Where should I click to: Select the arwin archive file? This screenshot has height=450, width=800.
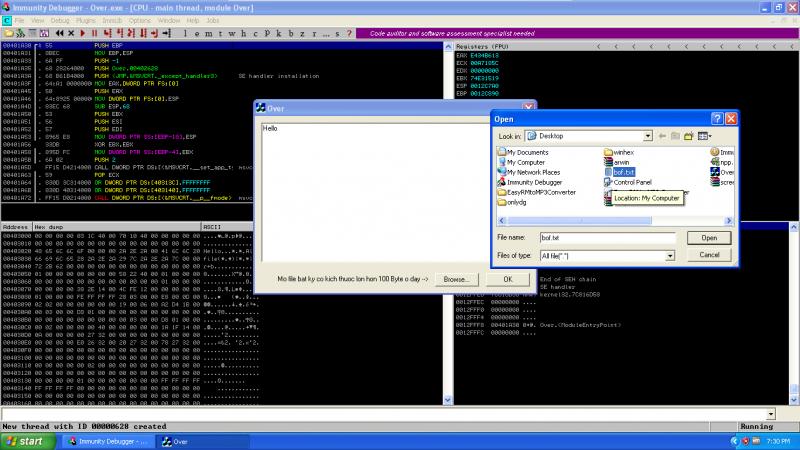click(617, 162)
